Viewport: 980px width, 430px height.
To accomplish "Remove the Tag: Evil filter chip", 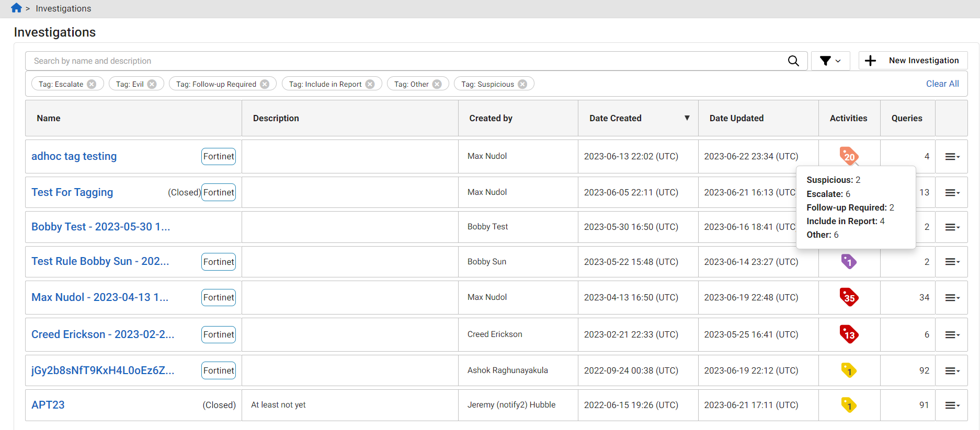I will [x=152, y=84].
